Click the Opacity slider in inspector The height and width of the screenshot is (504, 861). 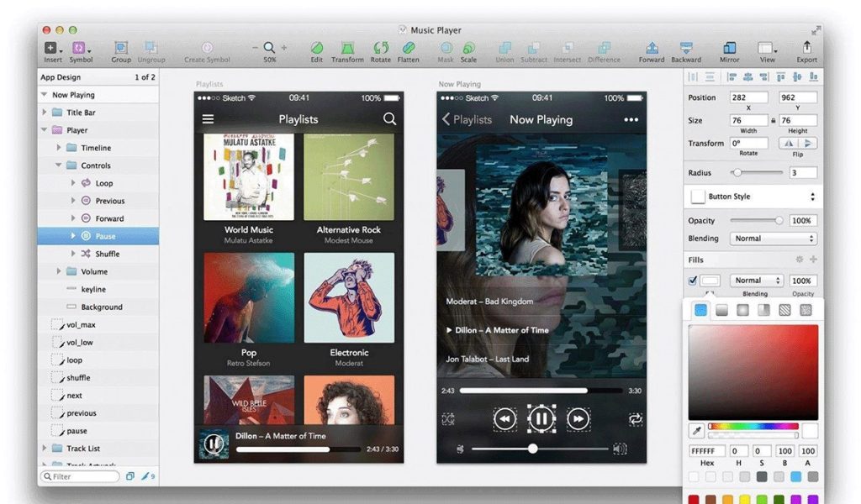point(757,220)
